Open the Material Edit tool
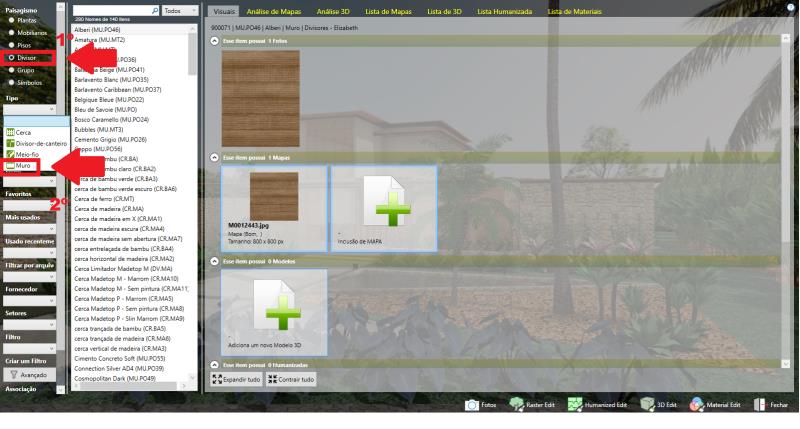 (697, 405)
